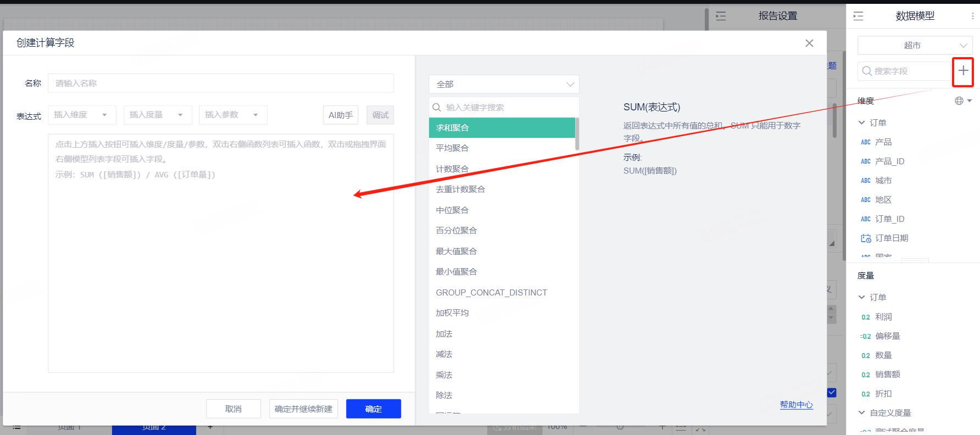The image size is (980, 435).
Task: Click the 0.2 numeric icon beside 利润
Action: point(866,317)
